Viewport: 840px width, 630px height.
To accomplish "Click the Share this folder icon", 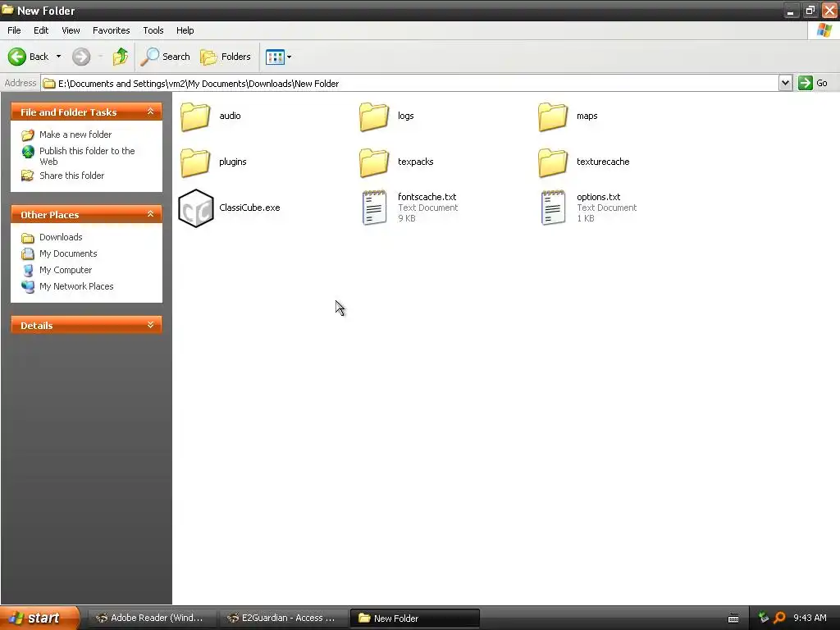I will point(28,176).
